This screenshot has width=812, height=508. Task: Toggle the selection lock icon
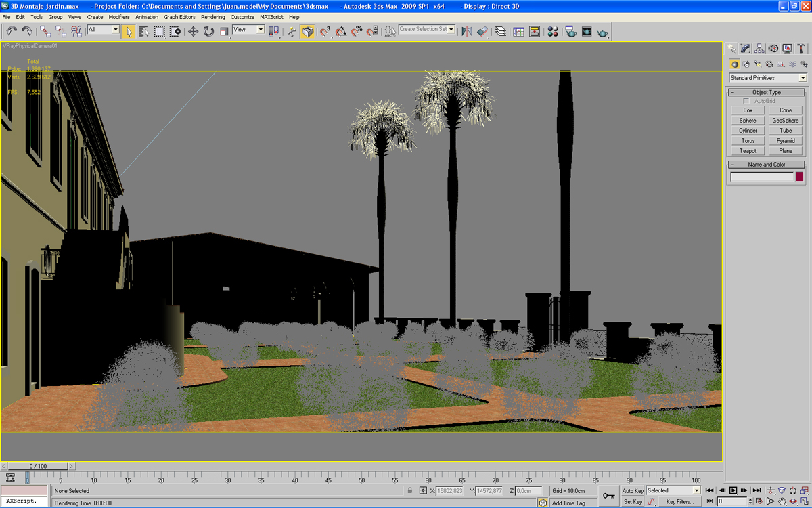click(410, 490)
